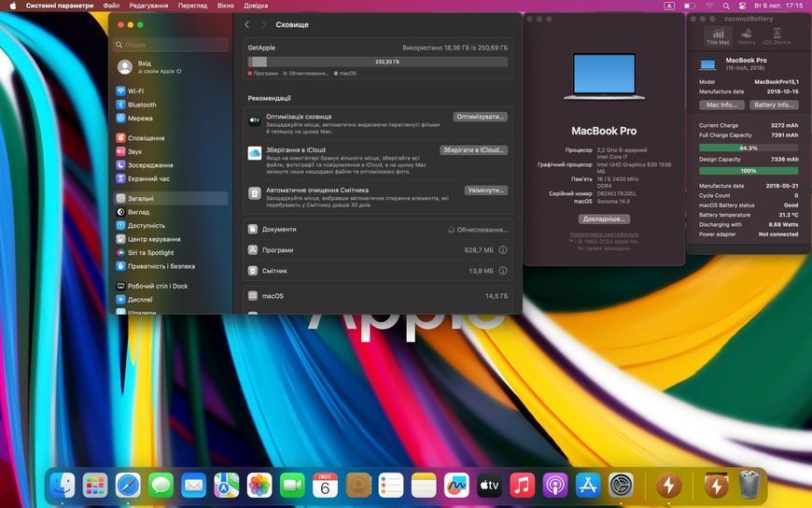Select Дисплеї in settings sidebar
This screenshot has height=508, width=812.
point(171,299)
